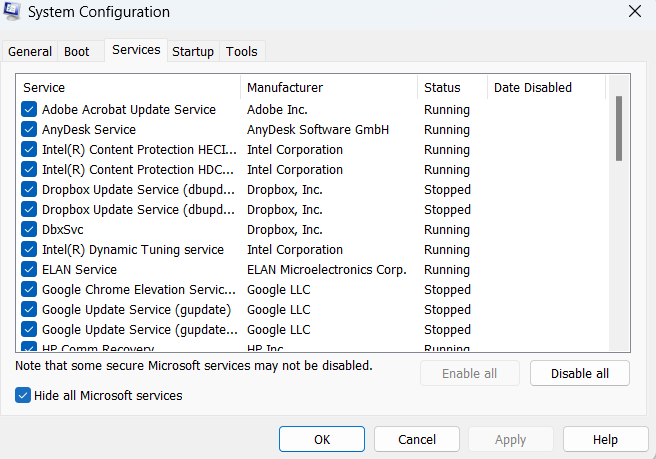This screenshot has height=459, width=656.
Task: Click Running status of AnyDesk Service
Action: click(x=447, y=130)
